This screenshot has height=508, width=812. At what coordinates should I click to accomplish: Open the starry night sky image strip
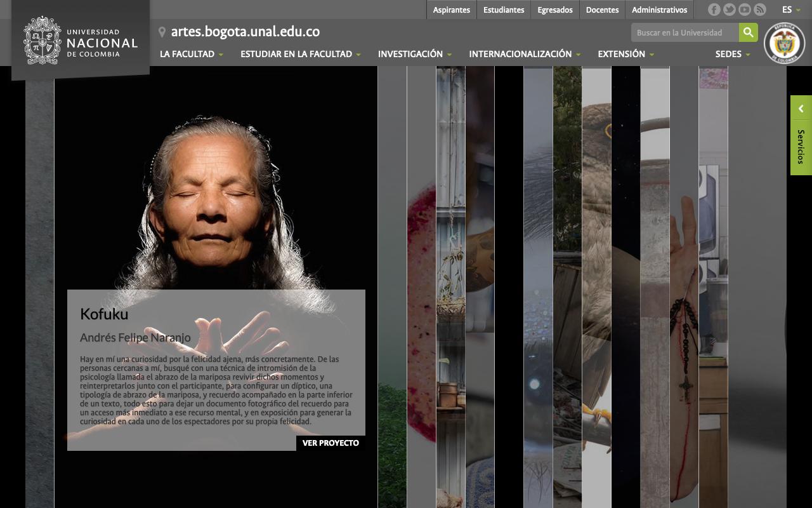click(x=625, y=287)
